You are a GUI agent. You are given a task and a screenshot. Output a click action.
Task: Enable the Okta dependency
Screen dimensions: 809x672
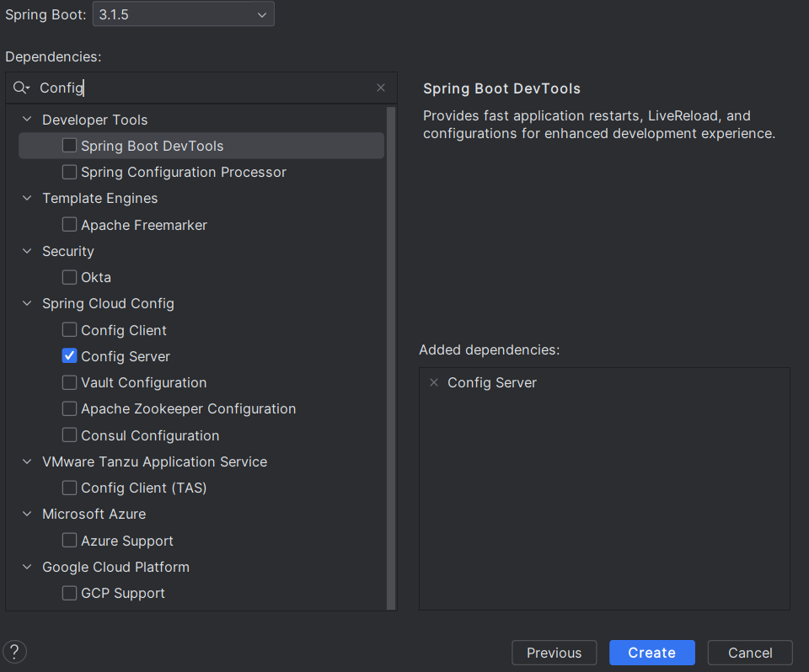pos(69,277)
